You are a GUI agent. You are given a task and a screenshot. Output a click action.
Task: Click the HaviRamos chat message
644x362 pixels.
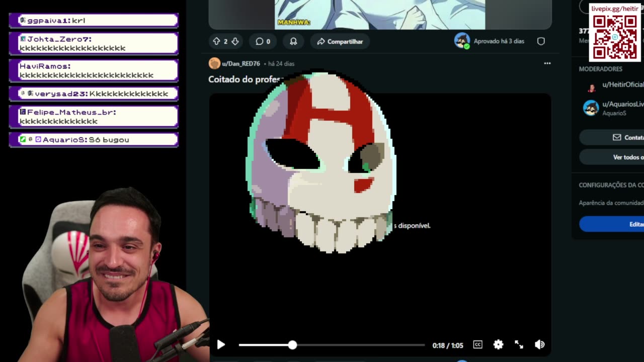pos(94,70)
